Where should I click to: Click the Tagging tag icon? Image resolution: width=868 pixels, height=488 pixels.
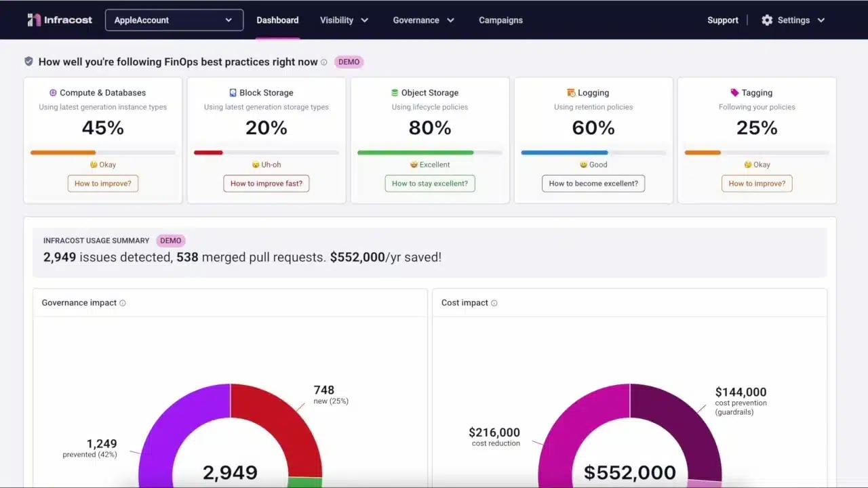734,93
